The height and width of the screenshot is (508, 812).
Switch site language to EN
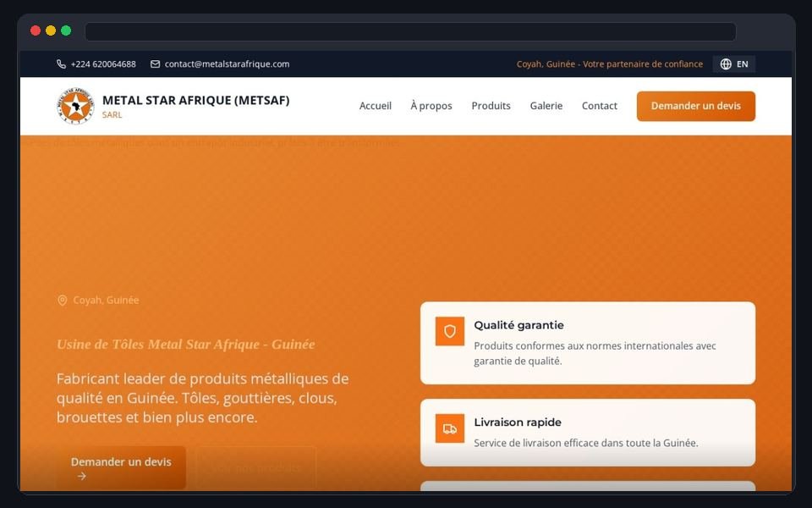click(734, 64)
